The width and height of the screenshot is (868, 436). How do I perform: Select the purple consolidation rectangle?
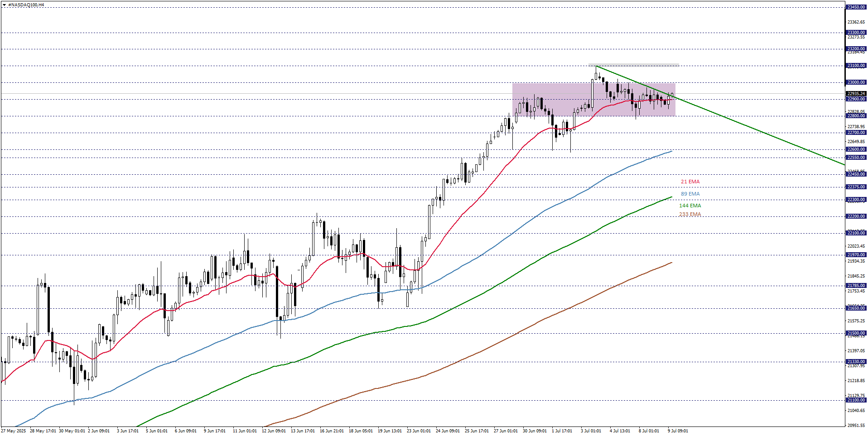(x=594, y=100)
